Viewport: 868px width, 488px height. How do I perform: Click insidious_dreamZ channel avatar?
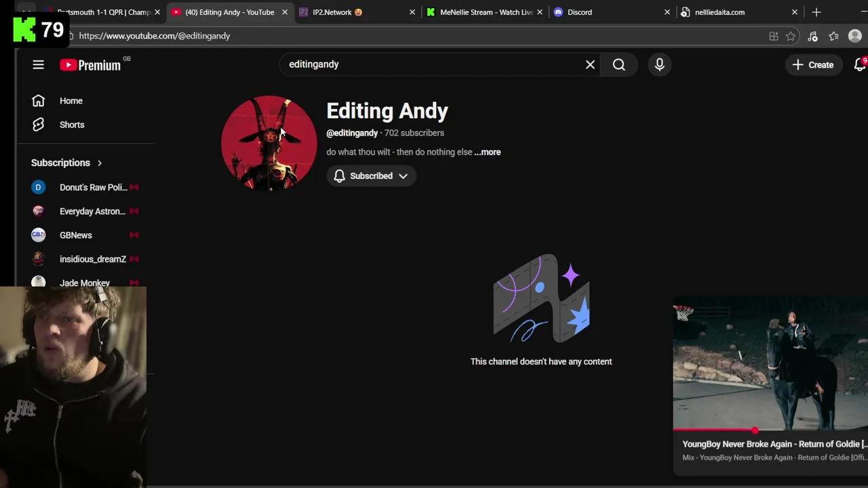(38, 259)
